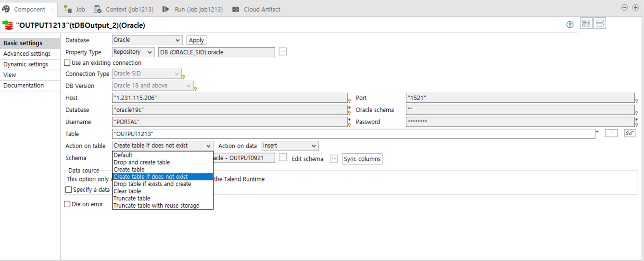Browse the schema repository ellipsis button
The width and height of the screenshot is (644, 261).
[x=283, y=157]
